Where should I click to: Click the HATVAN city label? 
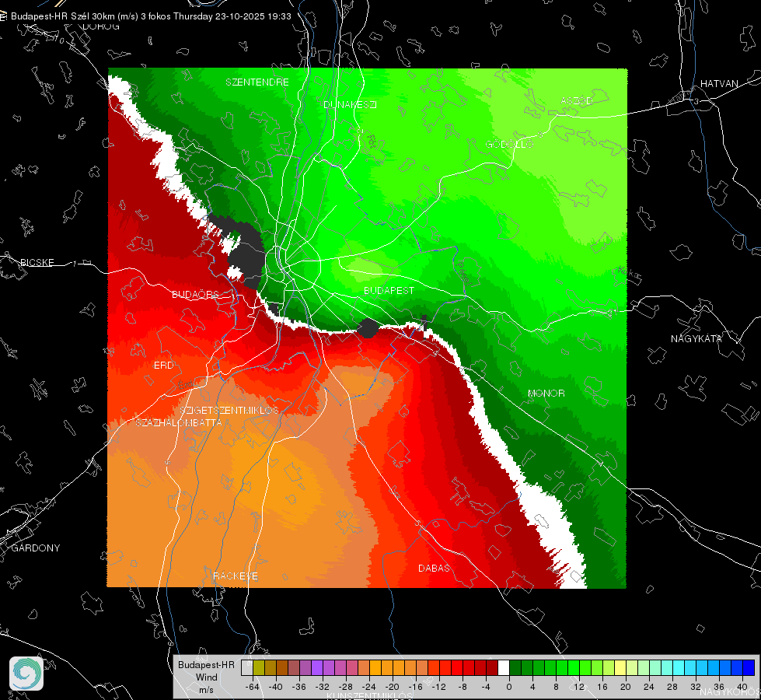pos(719,83)
